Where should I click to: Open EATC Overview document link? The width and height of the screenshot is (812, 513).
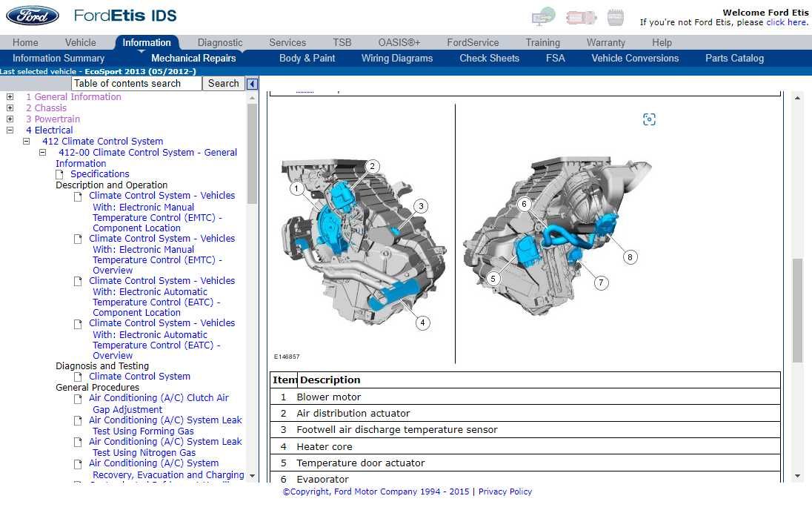(161, 339)
